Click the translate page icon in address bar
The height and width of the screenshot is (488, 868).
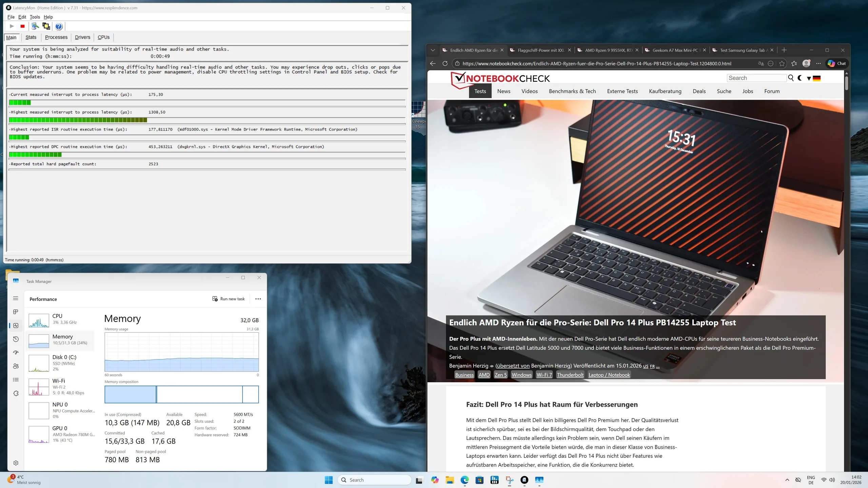click(761, 63)
